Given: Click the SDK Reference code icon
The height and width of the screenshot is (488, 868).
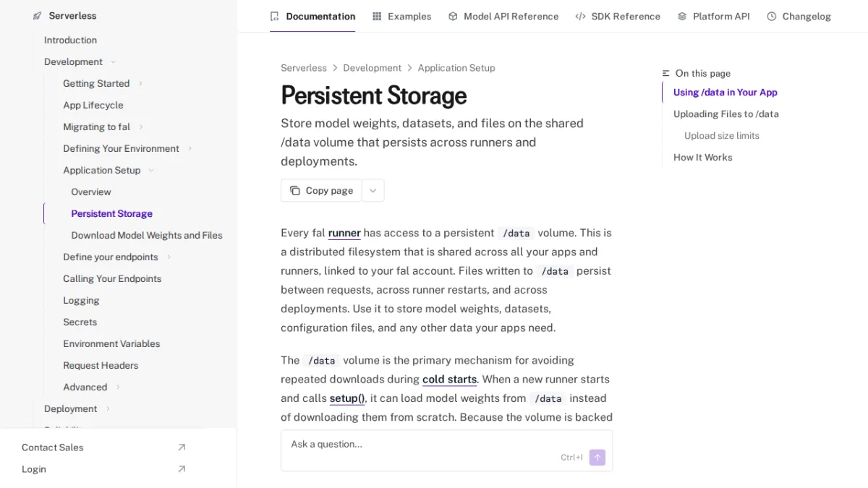Looking at the screenshot, I should 580,16.
